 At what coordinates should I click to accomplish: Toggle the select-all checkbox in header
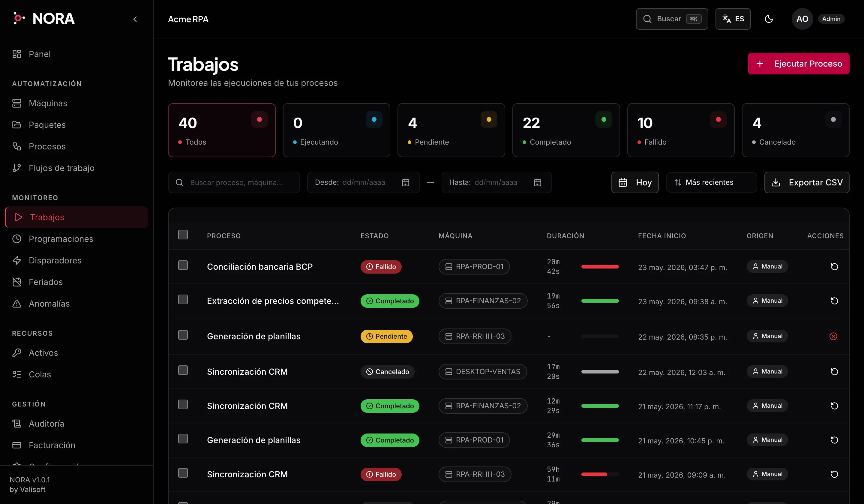pyautogui.click(x=183, y=235)
